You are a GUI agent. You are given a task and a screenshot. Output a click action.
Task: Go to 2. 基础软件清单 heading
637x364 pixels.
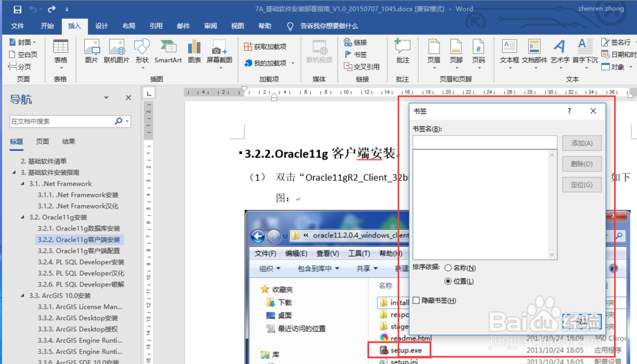tap(43, 161)
